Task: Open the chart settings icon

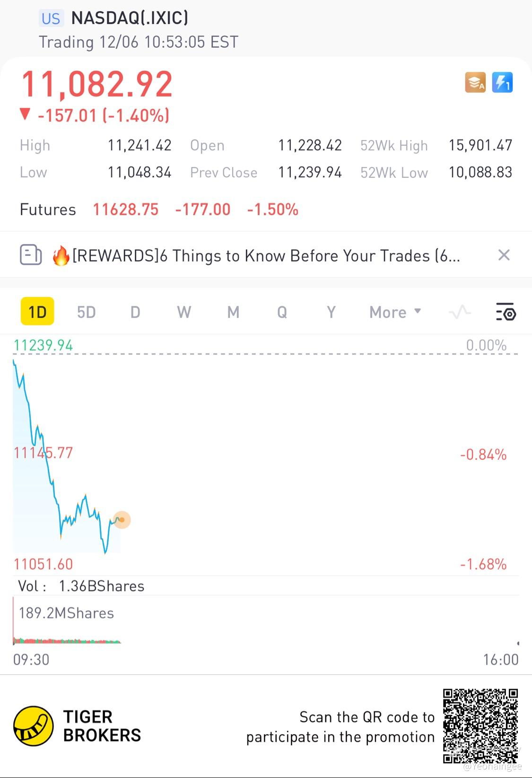Action: tap(506, 312)
